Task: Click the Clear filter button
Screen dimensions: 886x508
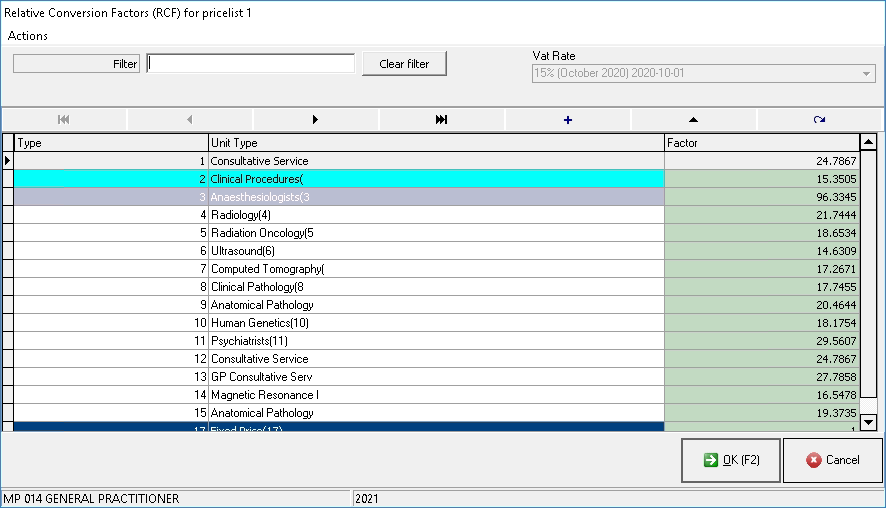Action: point(404,64)
